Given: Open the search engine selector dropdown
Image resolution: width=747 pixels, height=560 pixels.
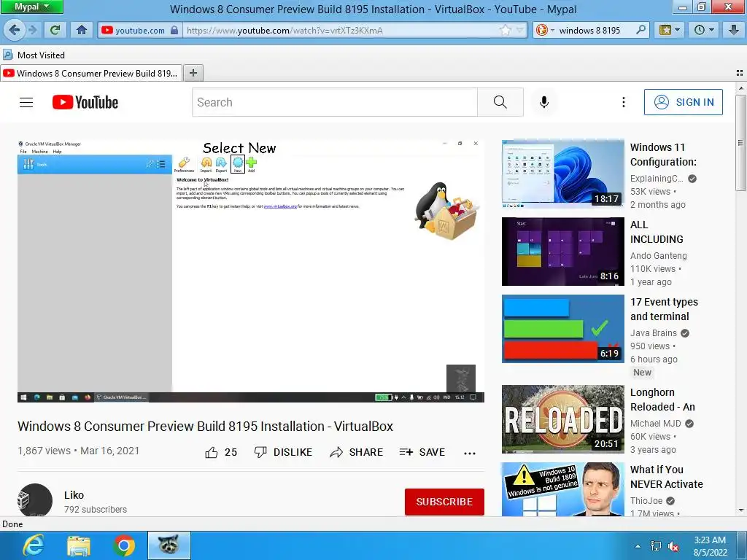Looking at the screenshot, I should (x=545, y=31).
